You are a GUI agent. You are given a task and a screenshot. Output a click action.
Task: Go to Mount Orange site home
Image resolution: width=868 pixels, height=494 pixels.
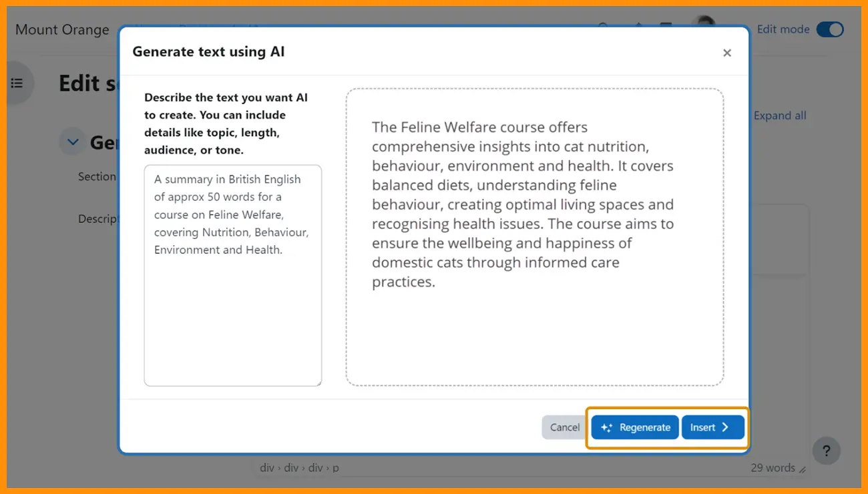click(62, 29)
